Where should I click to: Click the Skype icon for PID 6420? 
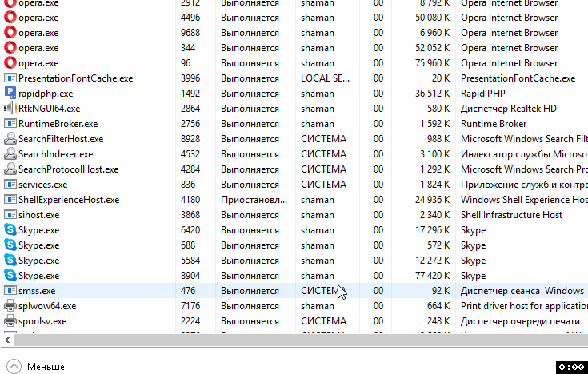[x=10, y=230]
